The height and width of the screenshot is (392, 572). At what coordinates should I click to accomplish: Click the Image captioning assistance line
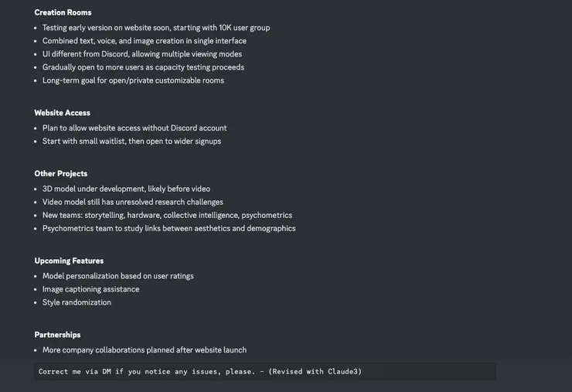91,289
